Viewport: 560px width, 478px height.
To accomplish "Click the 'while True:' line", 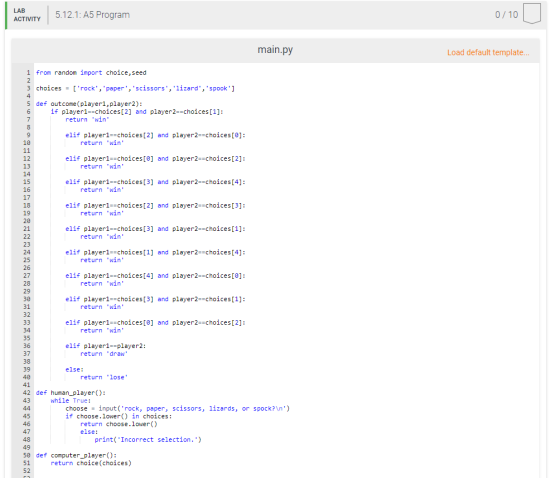I will point(71,400).
